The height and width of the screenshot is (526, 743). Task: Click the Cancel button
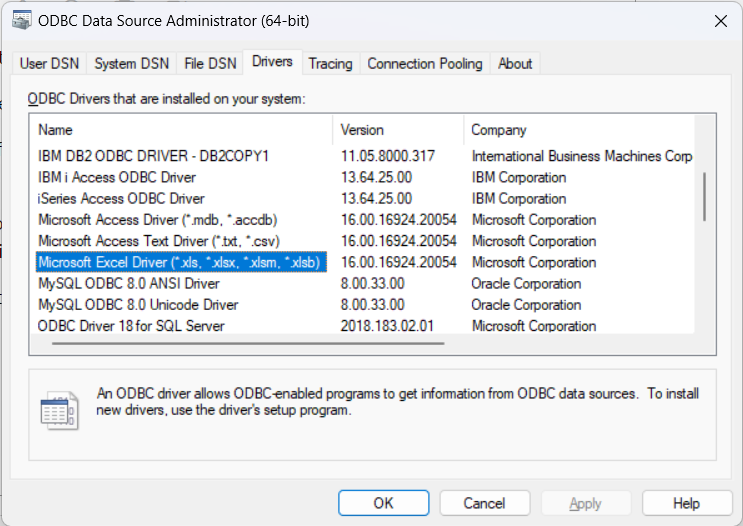(484, 503)
